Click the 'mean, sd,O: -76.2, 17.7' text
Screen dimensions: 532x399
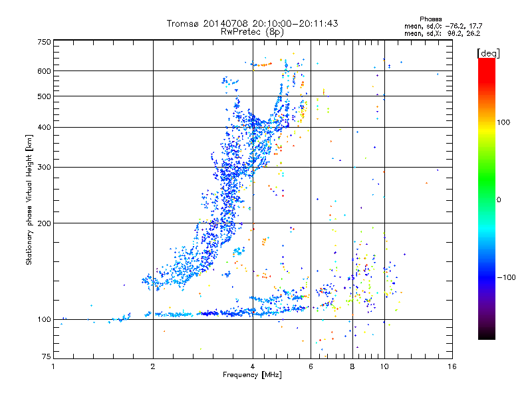(443, 26)
